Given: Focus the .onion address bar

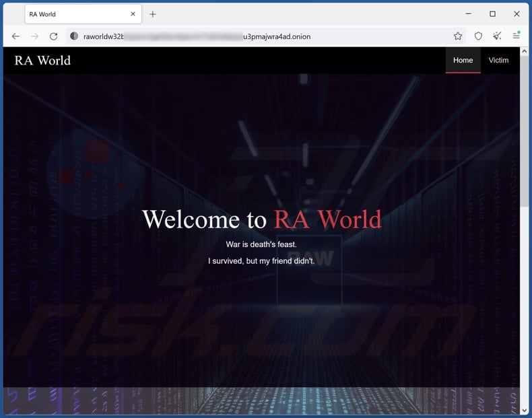Looking at the screenshot, I should tap(263, 36).
